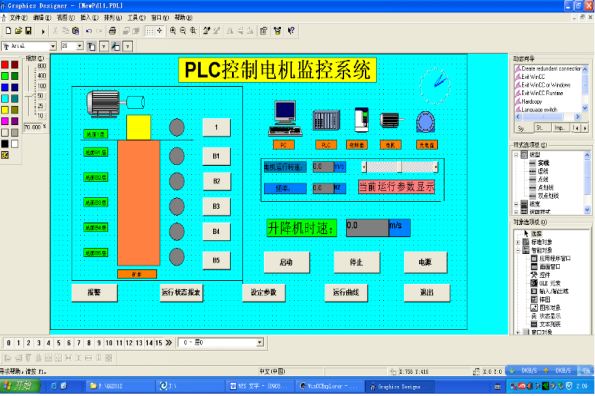595x396 pixels.
Task: Toggle the snap to grid icon
Action: click(159, 31)
